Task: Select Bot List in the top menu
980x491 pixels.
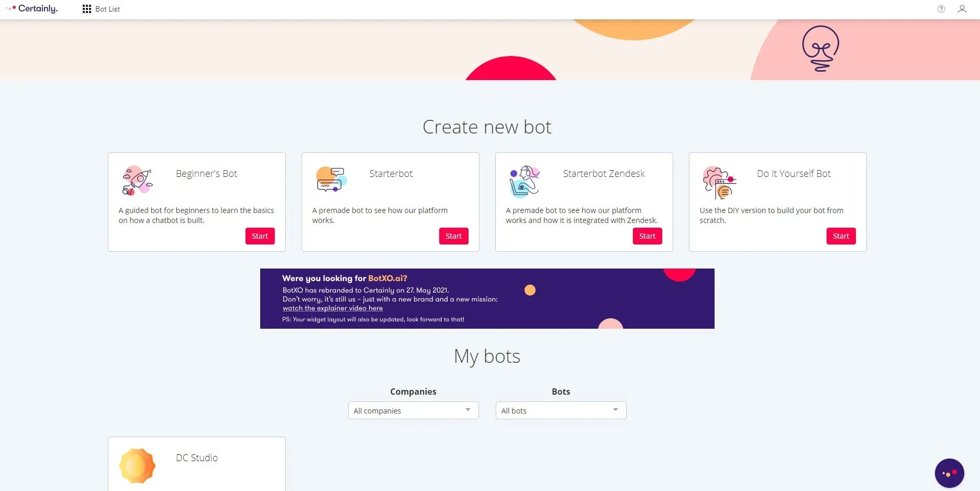Action: coord(107,9)
